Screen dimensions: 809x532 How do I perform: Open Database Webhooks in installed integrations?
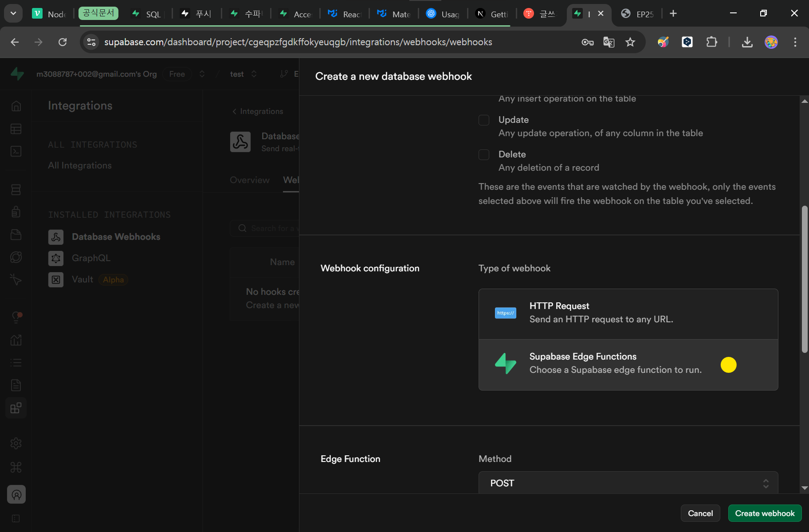pyautogui.click(x=116, y=237)
